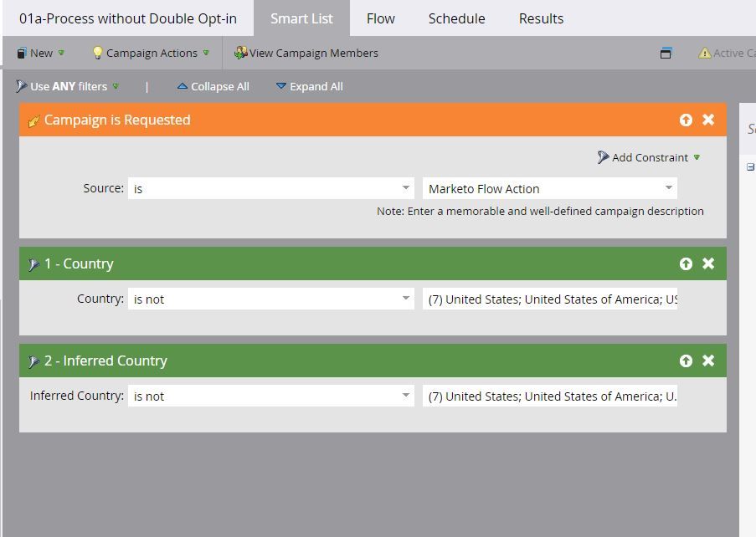Collapse All smart list filters

tap(213, 87)
